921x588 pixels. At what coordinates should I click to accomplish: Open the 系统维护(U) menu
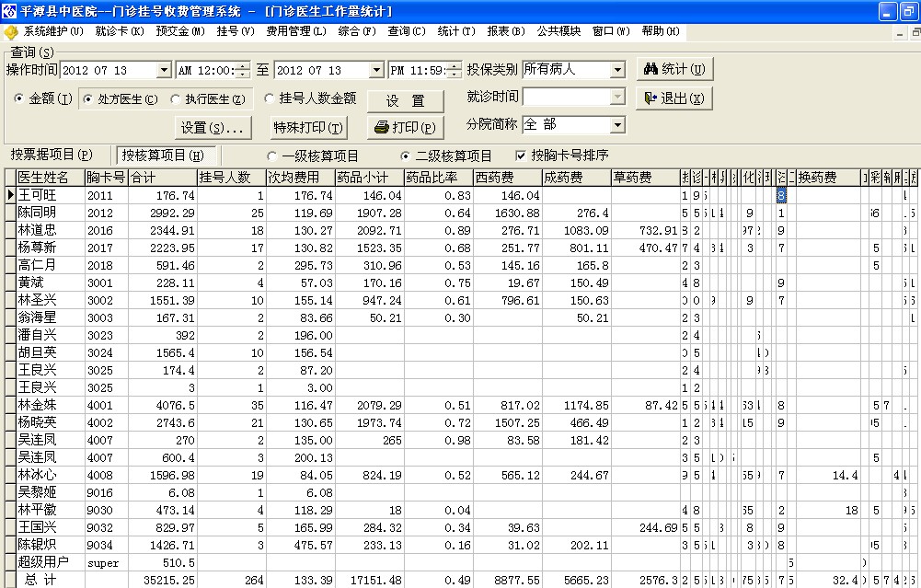point(53,31)
